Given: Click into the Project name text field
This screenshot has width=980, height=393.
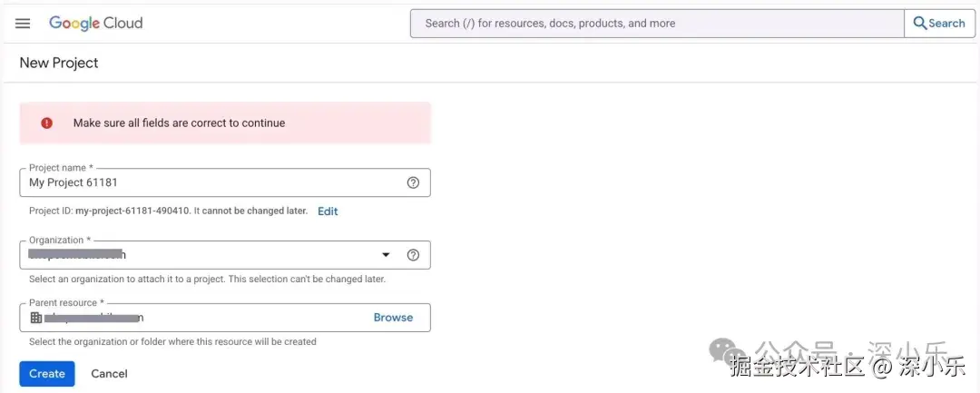Looking at the screenshot, I should [209, 182].
